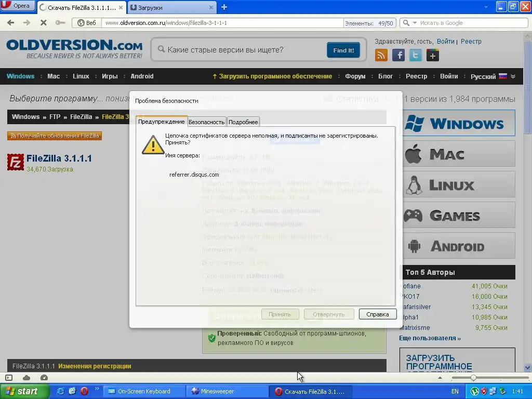Image resolution: width=532 pixels, height=399 pixels.
Task: Stop page loading with X icon
Action: coord(44,23)
